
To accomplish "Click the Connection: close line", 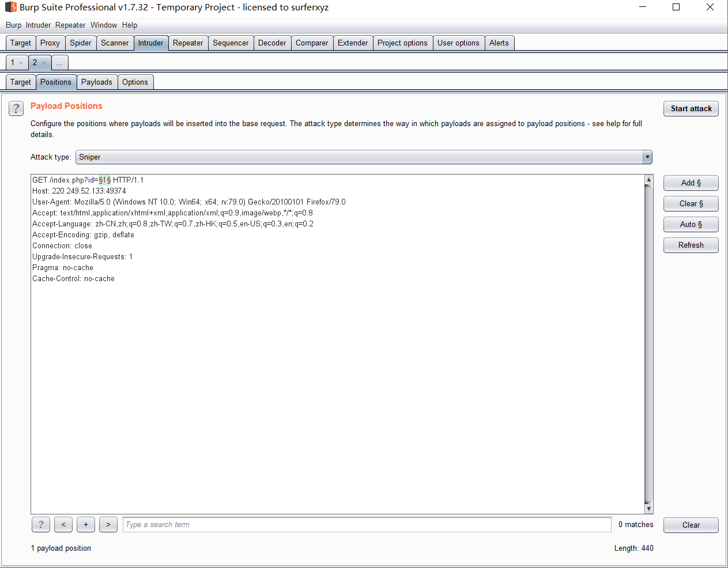I will [x=62, y=246].
